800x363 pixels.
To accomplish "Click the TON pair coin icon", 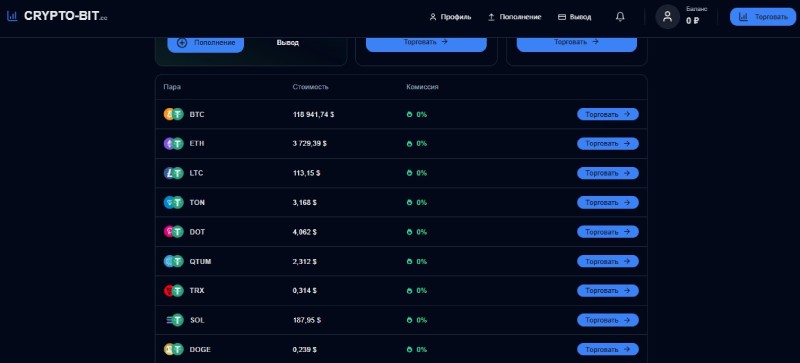I will point(173,203).
